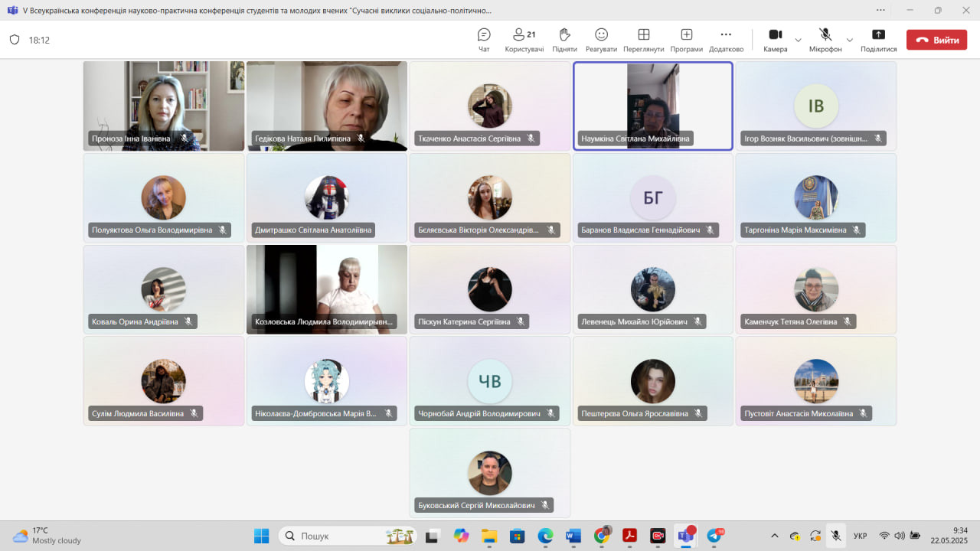
Task: Expand the Камера options arrow
Action: [x=798, y=40]
